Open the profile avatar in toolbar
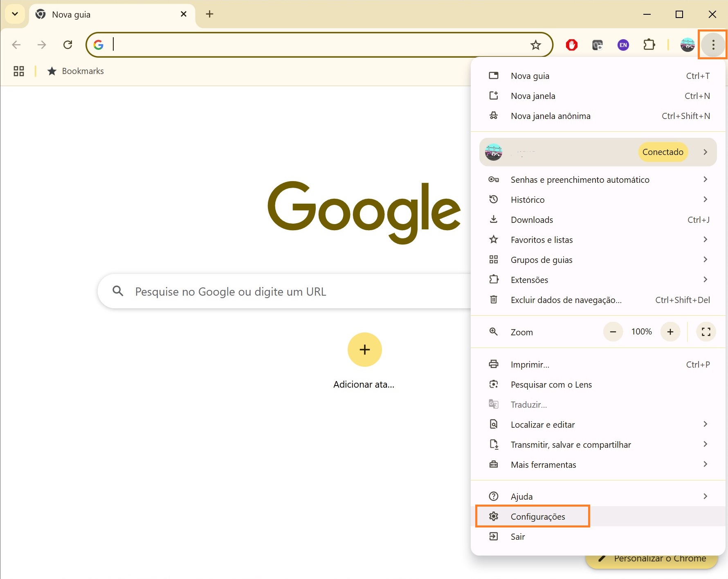The image size is (728, 579). pos(688,45)
